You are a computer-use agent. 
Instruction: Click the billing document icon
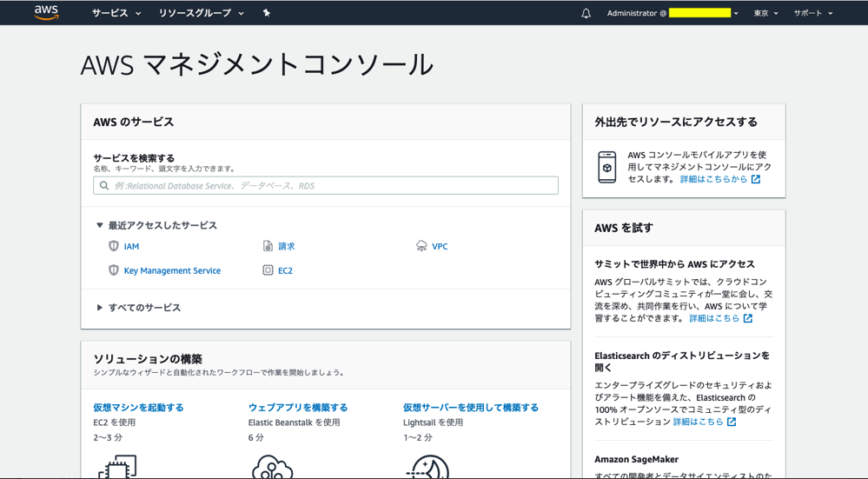point(268,246)
